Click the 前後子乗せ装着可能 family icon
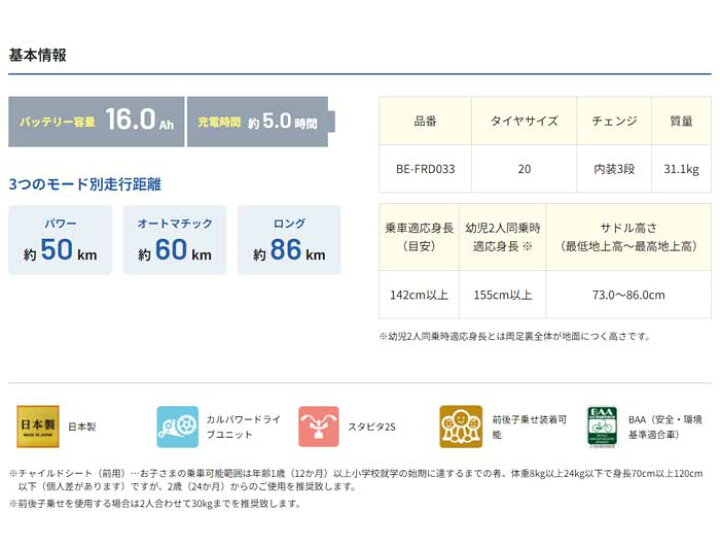720x545 pixels. 461,427
